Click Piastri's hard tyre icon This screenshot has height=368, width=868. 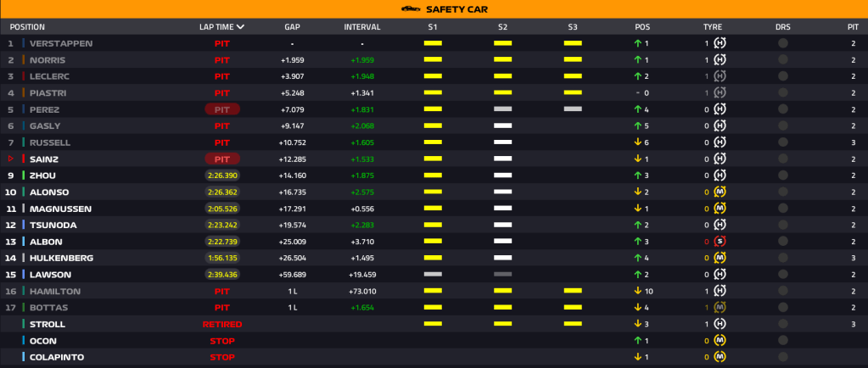[x=720, y=93]
